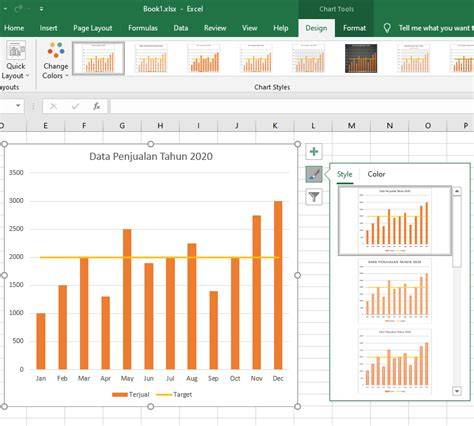This screenshot has width=474, height=426.
Task: Click the style pane scroll down arrow
Action: 457,391
